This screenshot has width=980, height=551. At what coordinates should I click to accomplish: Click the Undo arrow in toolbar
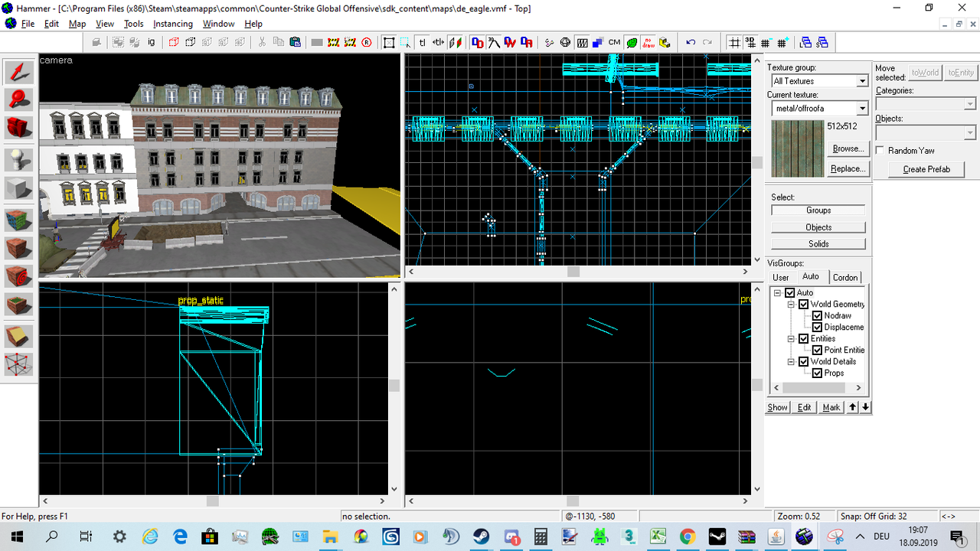coord(691,43)
